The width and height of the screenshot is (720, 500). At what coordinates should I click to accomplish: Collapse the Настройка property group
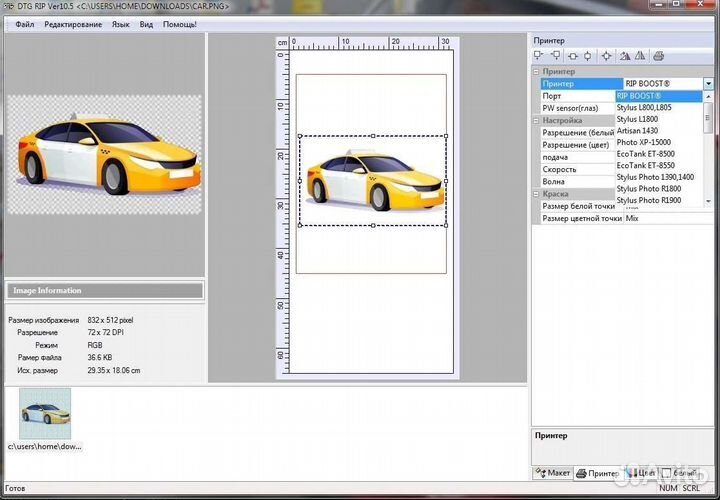click(x=536, y=120)
